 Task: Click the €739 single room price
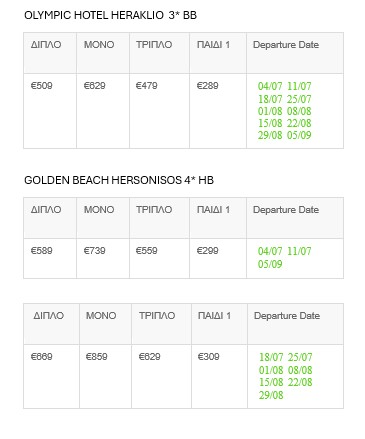[x=95, y=251]
